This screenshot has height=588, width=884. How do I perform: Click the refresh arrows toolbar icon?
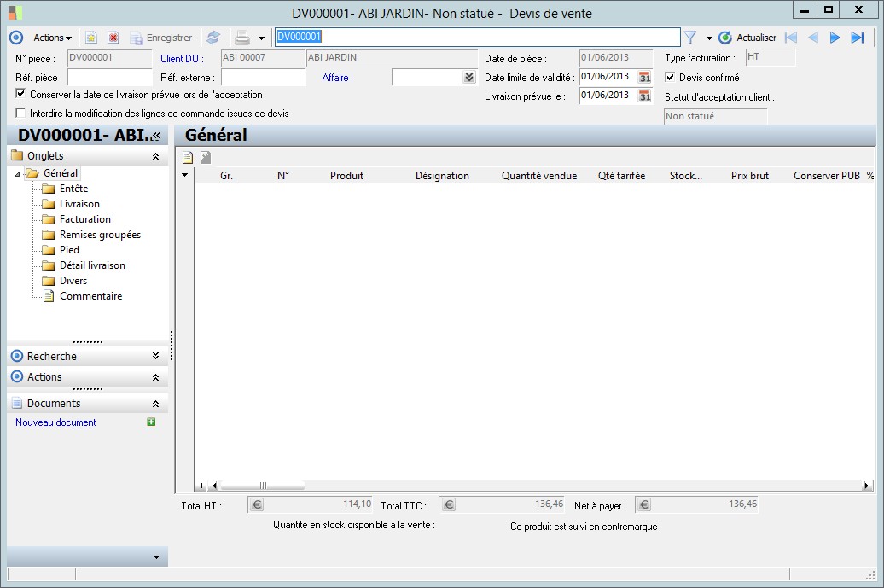pos(213,38)
